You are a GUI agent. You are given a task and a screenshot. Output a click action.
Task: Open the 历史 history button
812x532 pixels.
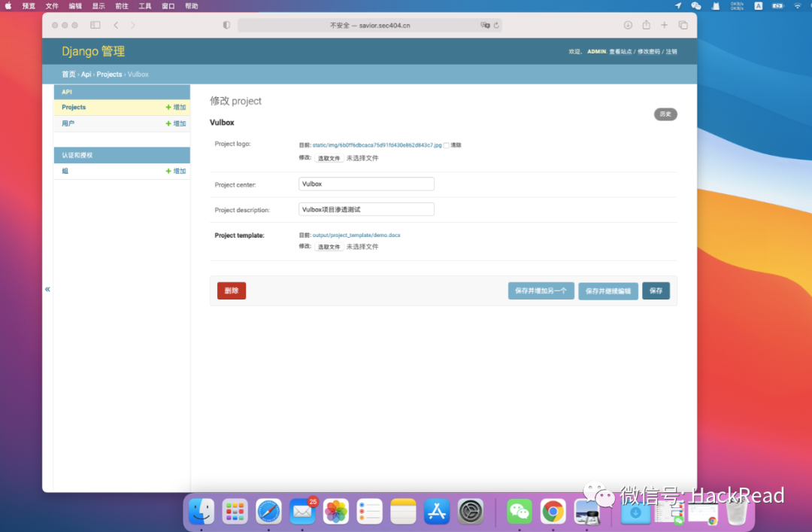(665, 114)
